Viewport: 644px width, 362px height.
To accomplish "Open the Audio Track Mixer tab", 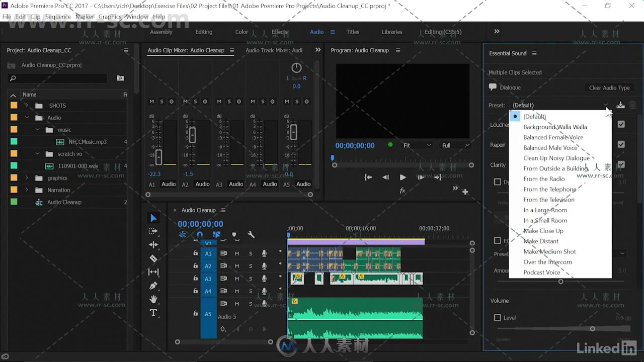I will 274,50.
